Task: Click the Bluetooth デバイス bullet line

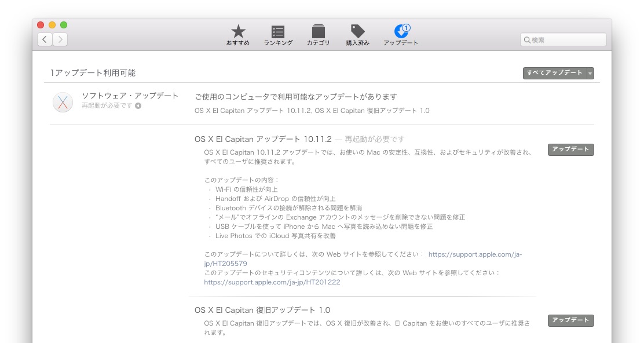Action: tap(288, 208)
